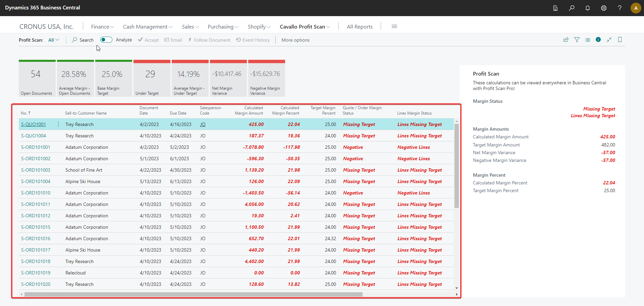Click the Search action button
The height and width of the screenshot is (306, 644).
pos(83,40)
